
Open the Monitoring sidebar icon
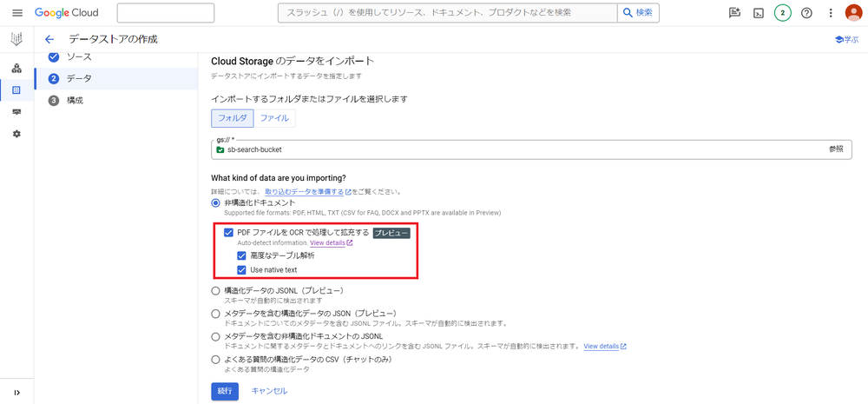click(x=16, y=112)
